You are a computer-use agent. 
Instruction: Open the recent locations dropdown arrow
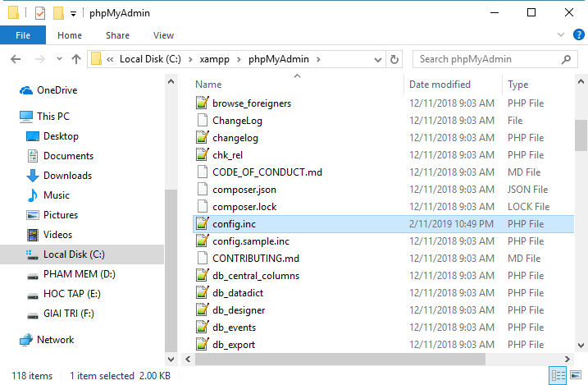tap(59, 59)
